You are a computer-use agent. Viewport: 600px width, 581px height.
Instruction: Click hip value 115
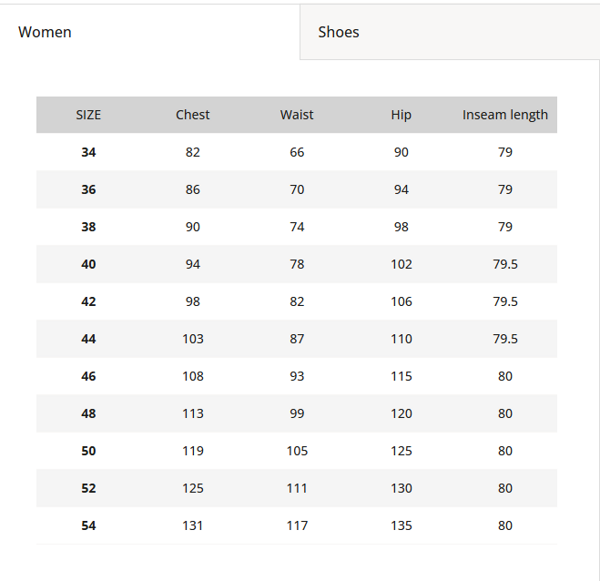point(401,376)
